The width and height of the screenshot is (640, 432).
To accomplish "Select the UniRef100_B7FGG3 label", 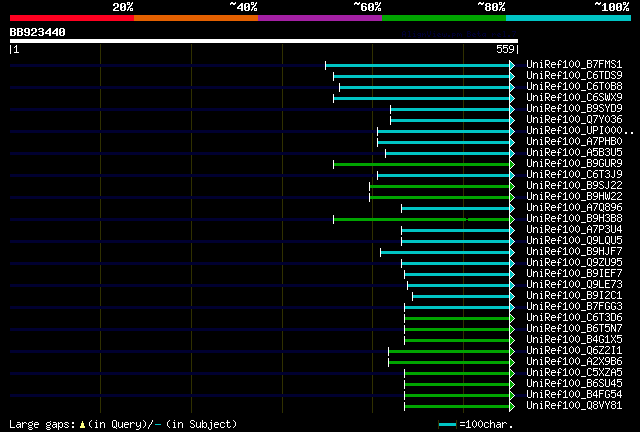I will (x=574, y=307).
